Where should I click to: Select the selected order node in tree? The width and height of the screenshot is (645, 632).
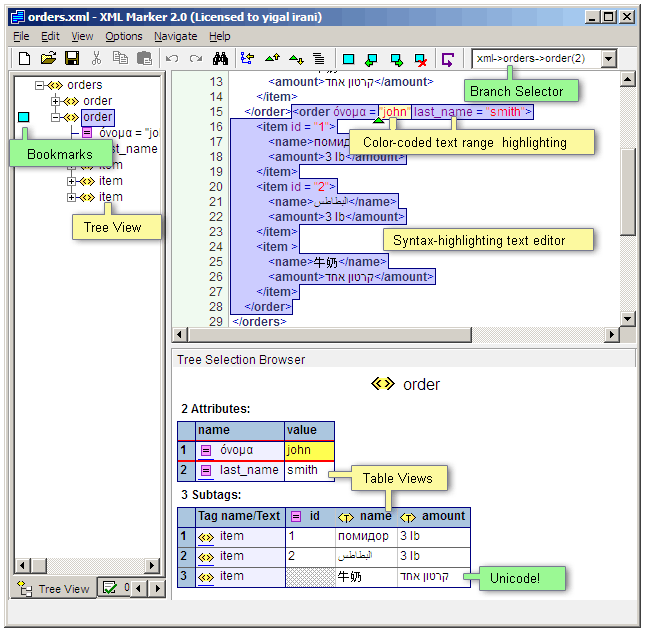point(97,117)
